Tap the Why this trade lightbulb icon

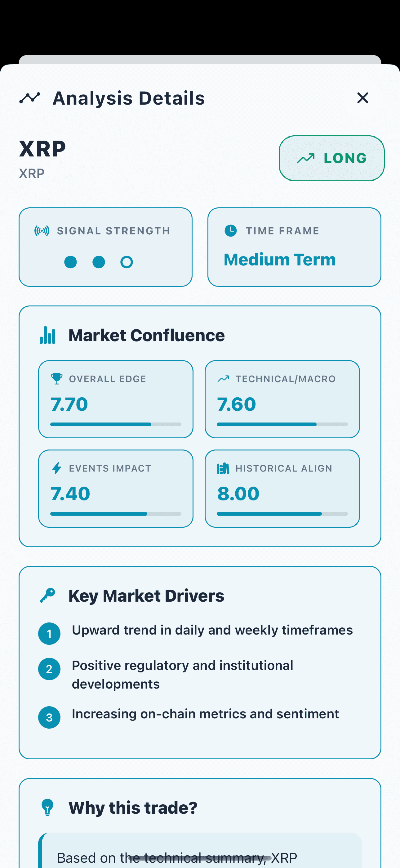(x=47, y=807)
